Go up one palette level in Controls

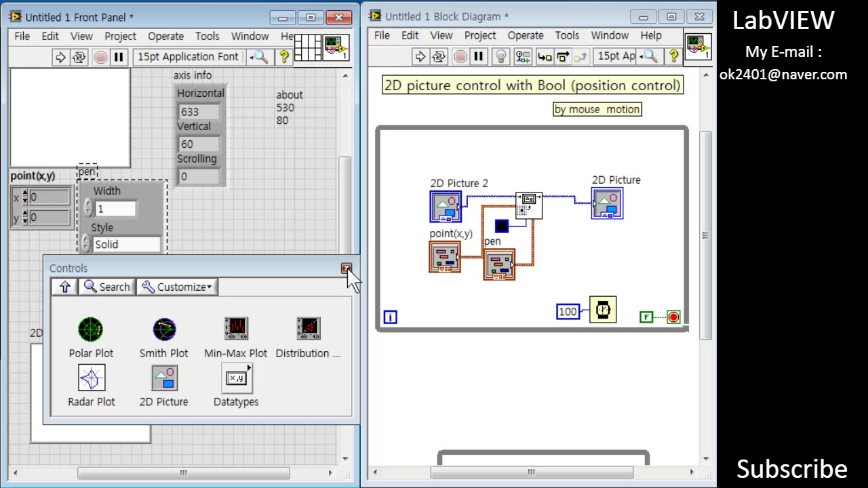(x=65, y=287)
